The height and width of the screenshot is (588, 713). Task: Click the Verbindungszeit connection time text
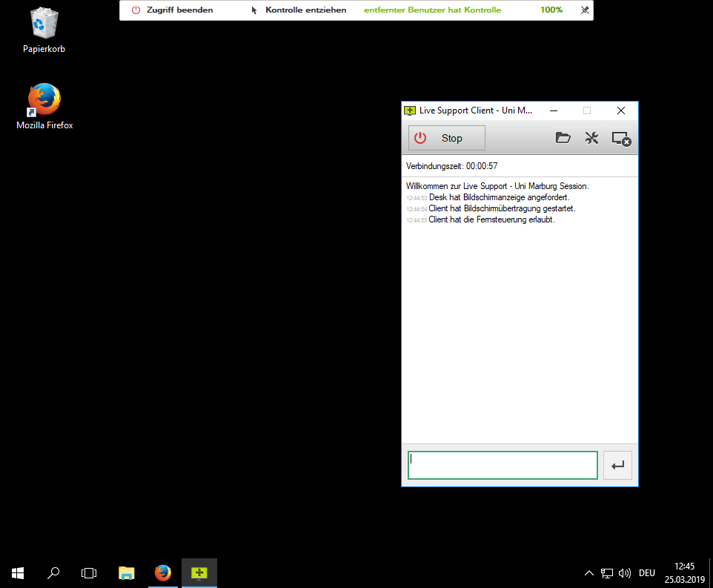tap(451, 166)
